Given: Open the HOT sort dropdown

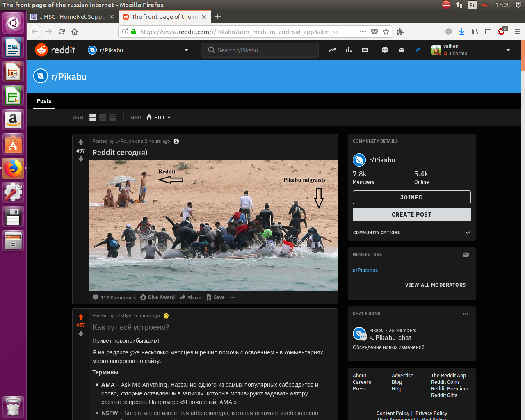Looking at the screenshot, I should click(159, 117).
